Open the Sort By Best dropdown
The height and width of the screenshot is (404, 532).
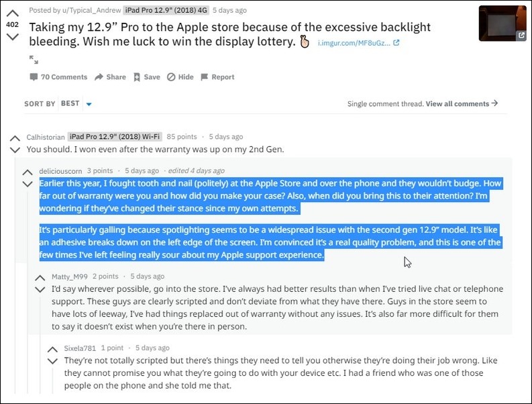point(76,103)
